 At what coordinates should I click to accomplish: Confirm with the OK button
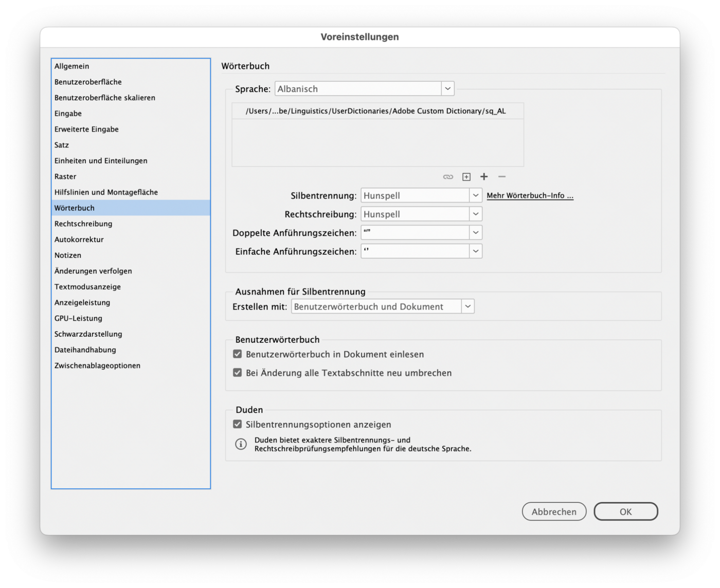coord(626,511)
